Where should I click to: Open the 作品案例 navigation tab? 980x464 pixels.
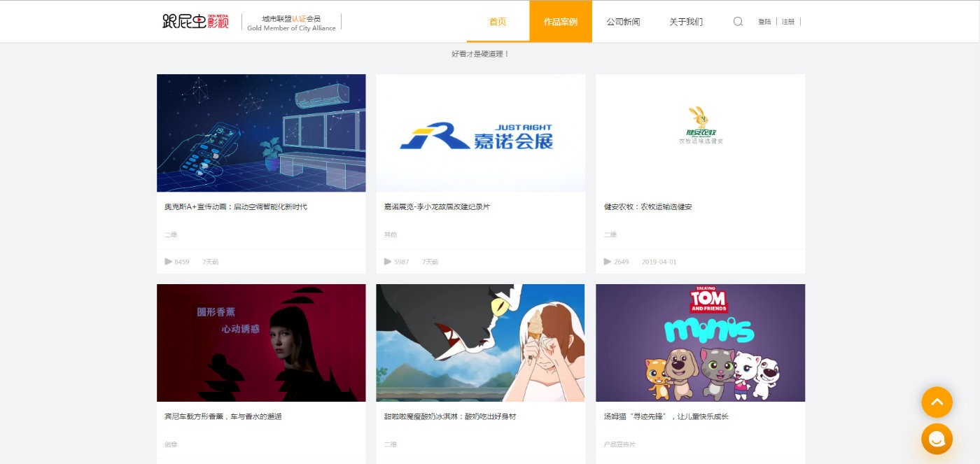point(561,22)
